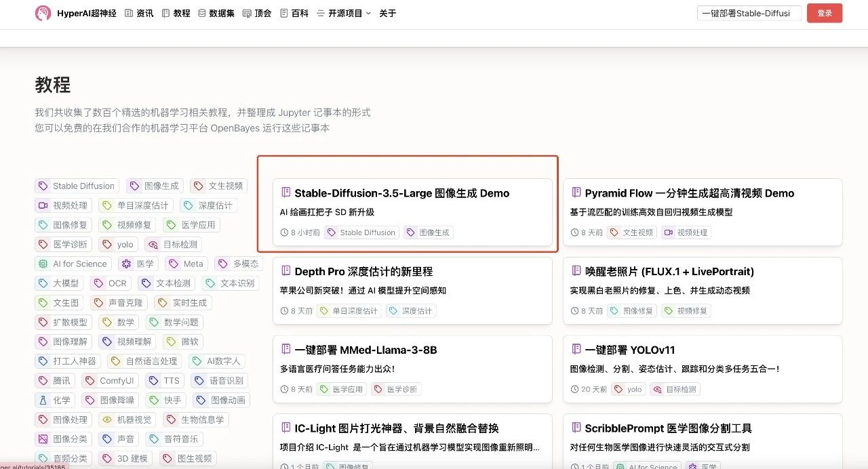This screenshot has width=868, height=469.
Task: Click the 医学 tag icon in sidebar
Action: [126, 264]
